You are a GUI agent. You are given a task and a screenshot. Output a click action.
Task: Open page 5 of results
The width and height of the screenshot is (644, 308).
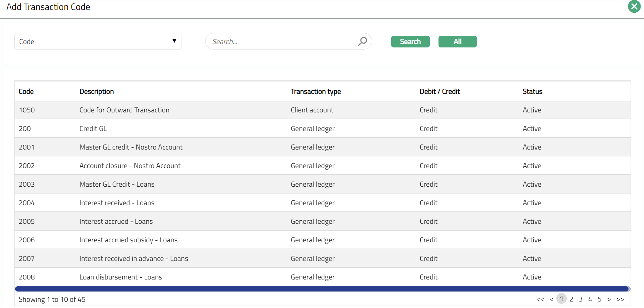pos(600,299)
